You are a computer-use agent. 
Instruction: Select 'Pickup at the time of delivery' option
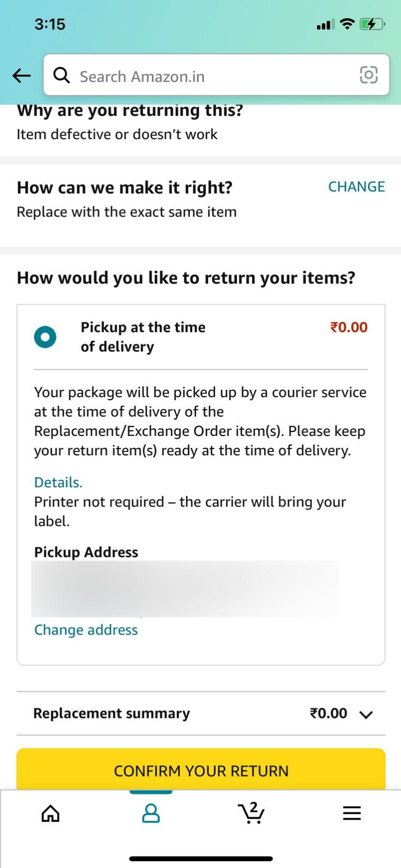pos(142,337)
